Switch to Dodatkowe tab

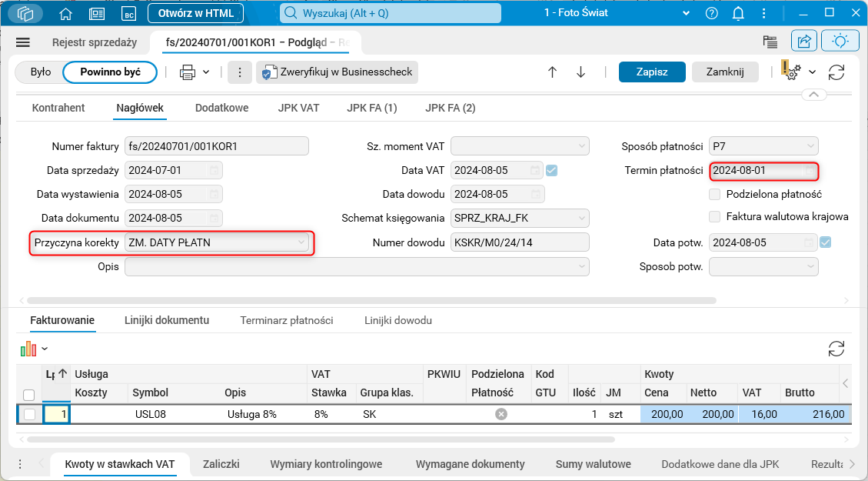point(221,108)
